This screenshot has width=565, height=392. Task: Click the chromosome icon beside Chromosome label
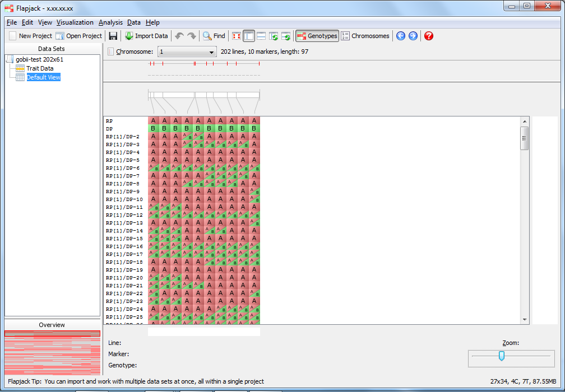tap(110, 52)
